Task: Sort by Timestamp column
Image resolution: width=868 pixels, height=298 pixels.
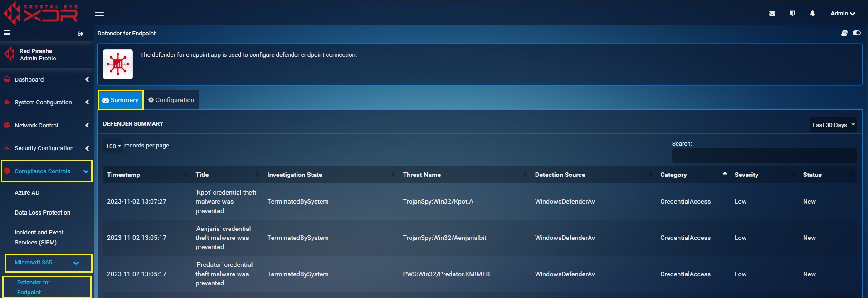Action: coord(147,175)
